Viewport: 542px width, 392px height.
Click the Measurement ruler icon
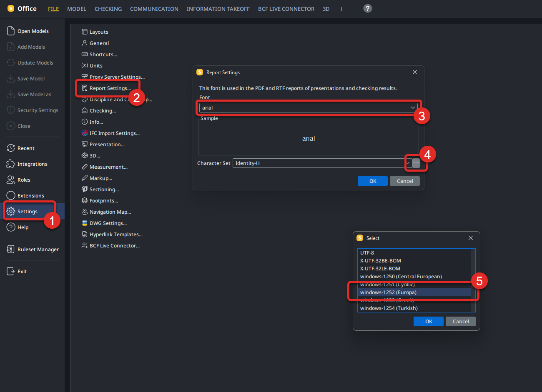point(85,167)
